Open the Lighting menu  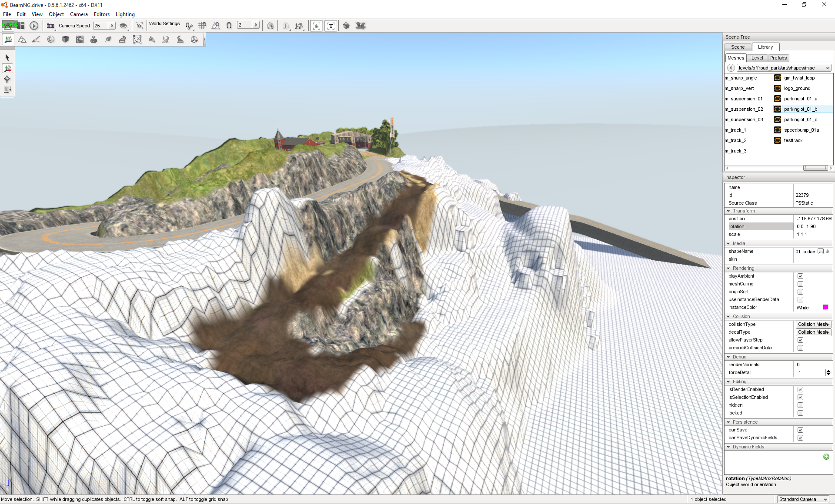[125, 14]
